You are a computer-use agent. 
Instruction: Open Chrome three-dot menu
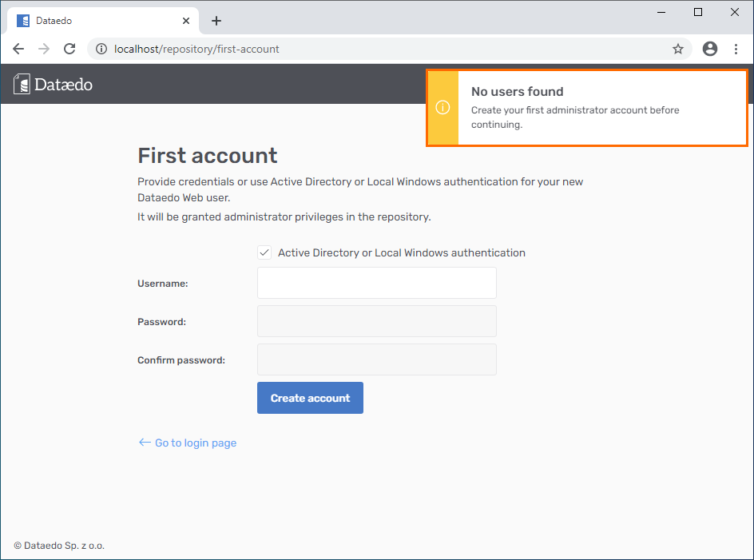coord(736,49)
